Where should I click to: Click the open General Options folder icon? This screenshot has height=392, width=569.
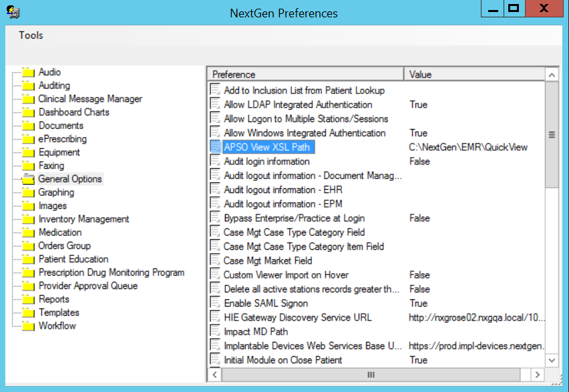pos(28,179)
